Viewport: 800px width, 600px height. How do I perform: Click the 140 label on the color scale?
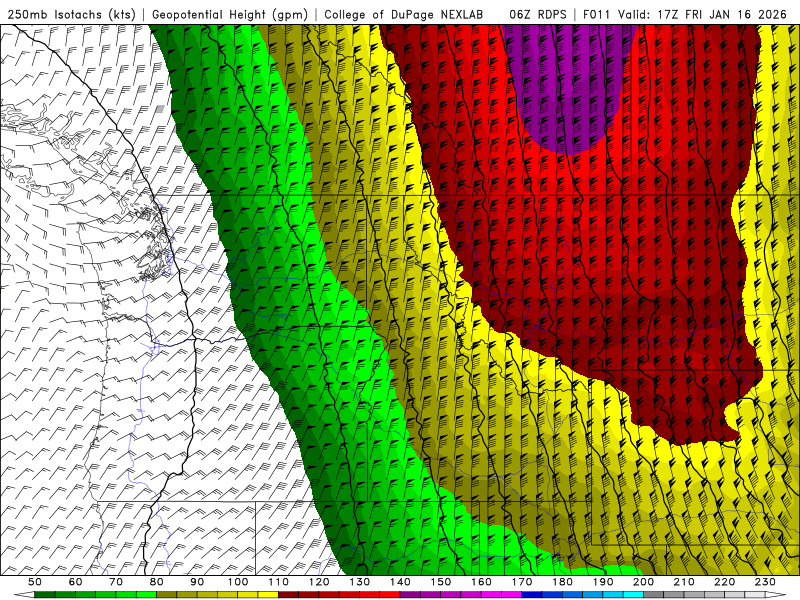400,582
